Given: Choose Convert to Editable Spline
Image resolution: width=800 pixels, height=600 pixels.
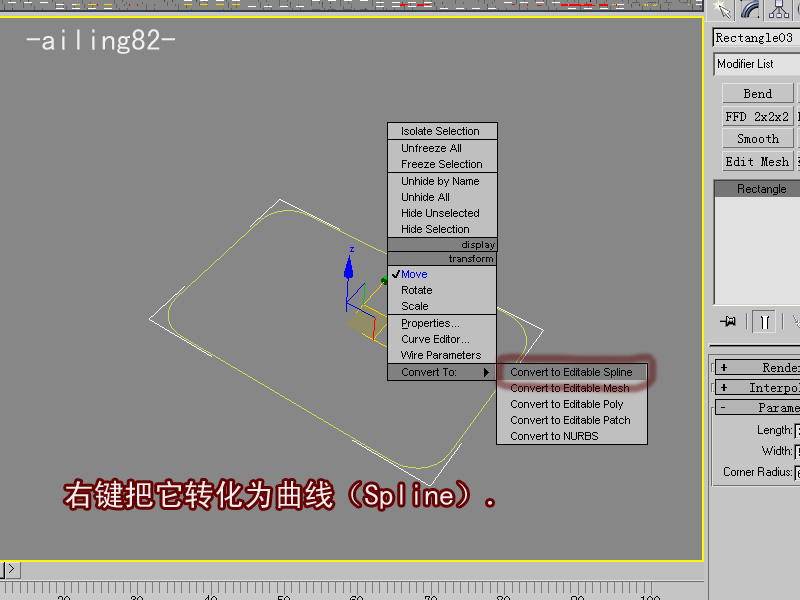Looking at the screenshot, I should [x=572, y=372].
